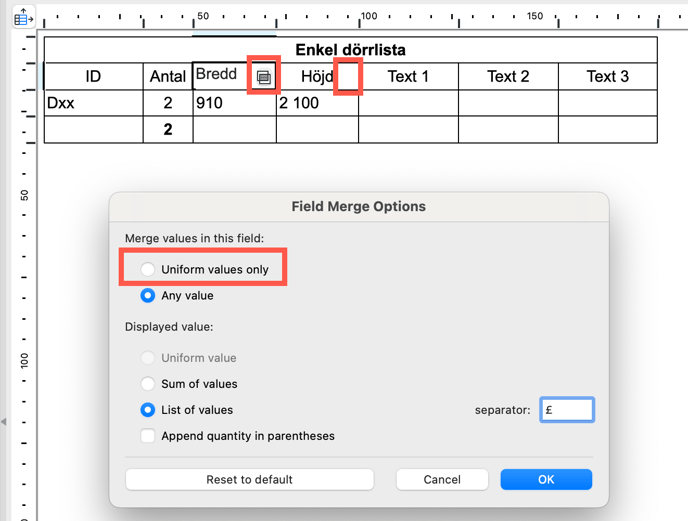Click the 910 width value cell
This screenshot has height=521, width=688.
click(x=234, y=103)
